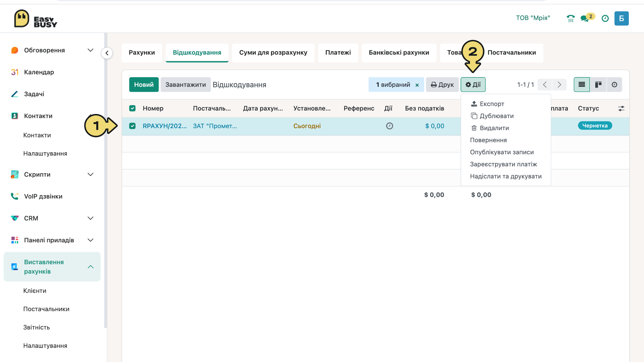Open Контакти sub-item in sidebar

click(x=37, y=135)
